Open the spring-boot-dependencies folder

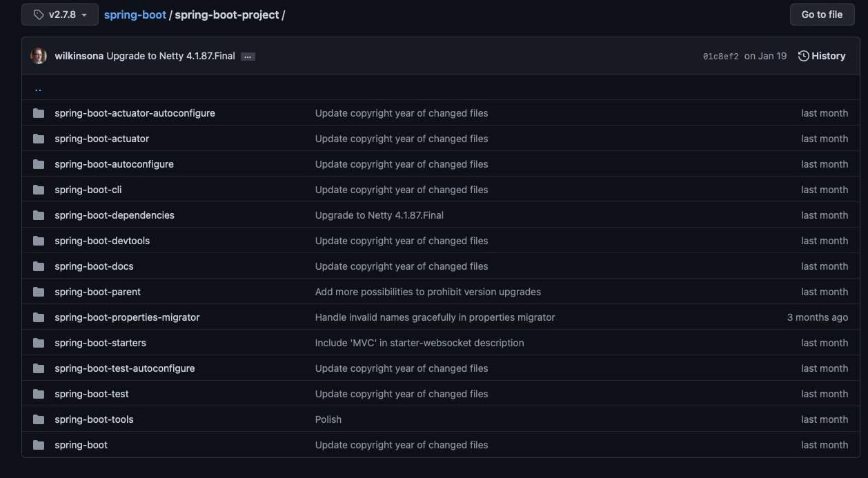(x=115, y=215)
